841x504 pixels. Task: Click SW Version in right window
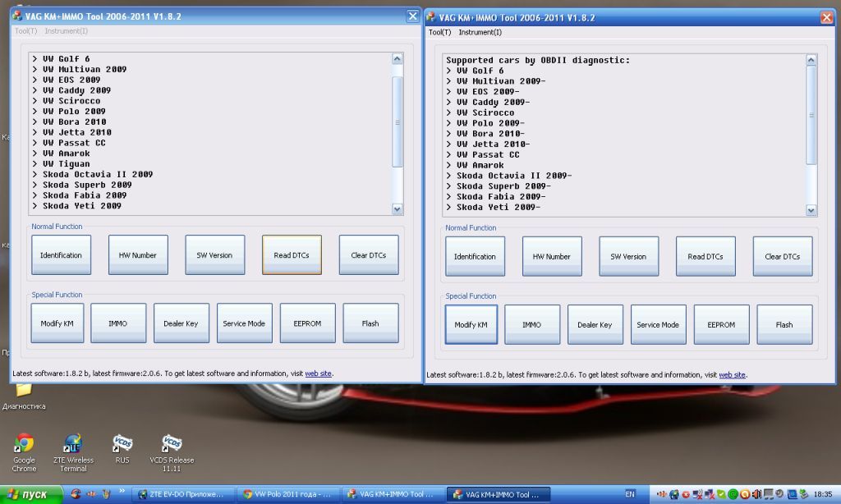628,256
